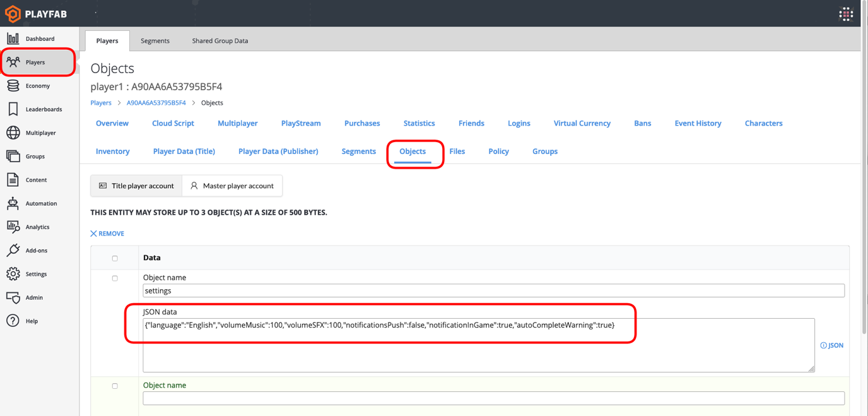Click the Multiplayer globe icon

[13, 133]
